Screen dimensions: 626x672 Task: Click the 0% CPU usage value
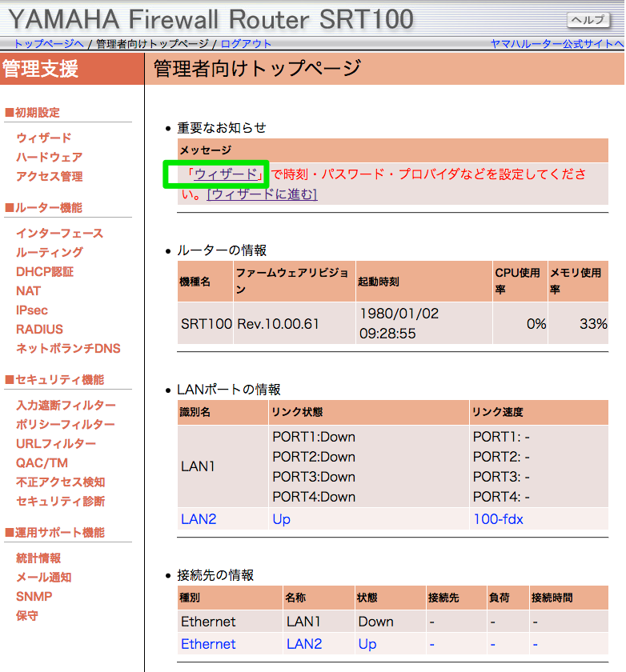click(536, 324)
